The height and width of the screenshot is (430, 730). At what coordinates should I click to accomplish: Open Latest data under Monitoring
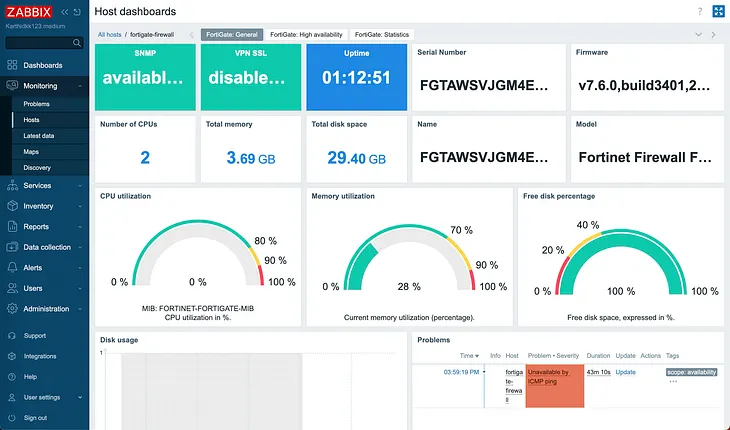tap(39, 135)
